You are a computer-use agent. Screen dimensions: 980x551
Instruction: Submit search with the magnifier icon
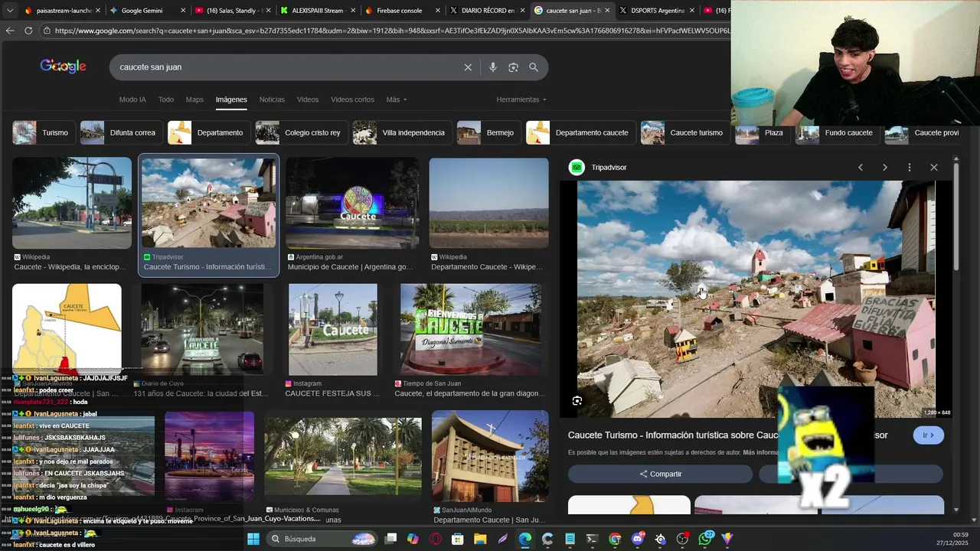pyautogui.click(x=534, y=67)
